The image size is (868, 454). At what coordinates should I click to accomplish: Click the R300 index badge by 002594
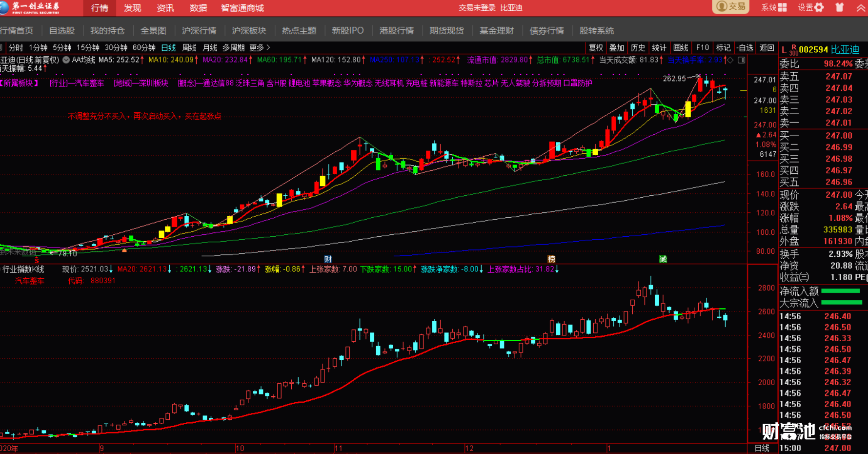pos(794,50)
